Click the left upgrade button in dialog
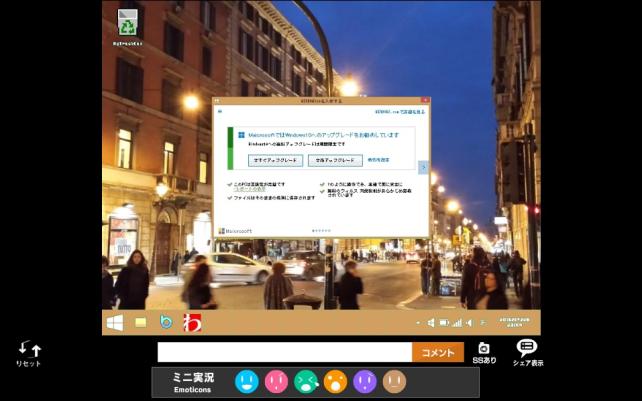 [x=276, y=160]
